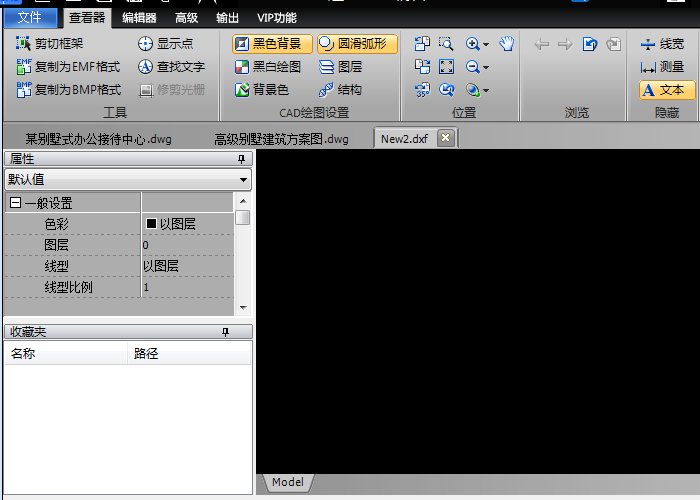This screenshot has height=500, width=700.
Task: Click the properties scrollbar thumb
Action: pyautogui.click(x=243, y=217)
